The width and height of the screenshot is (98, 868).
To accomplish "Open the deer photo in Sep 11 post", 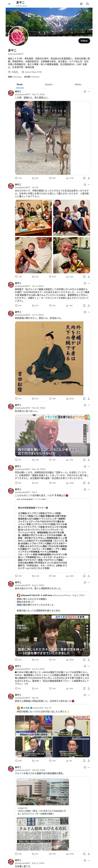I will 43,138.
